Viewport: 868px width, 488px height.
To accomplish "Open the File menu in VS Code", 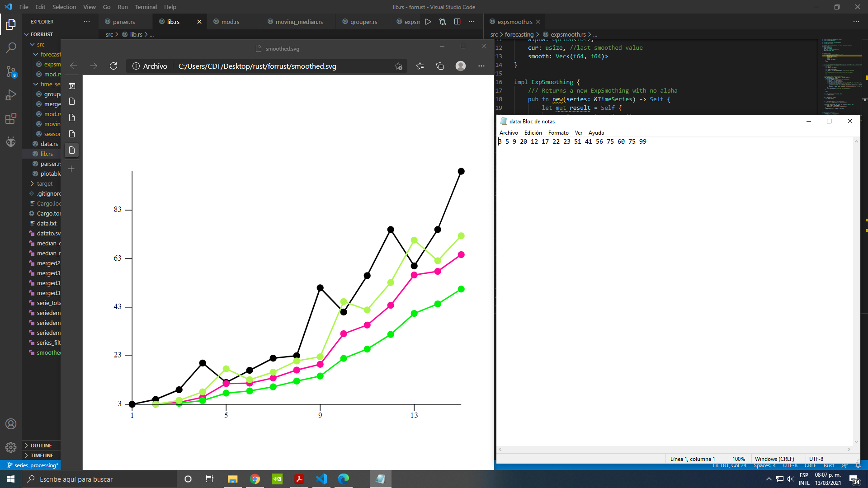I will [24, 7].
